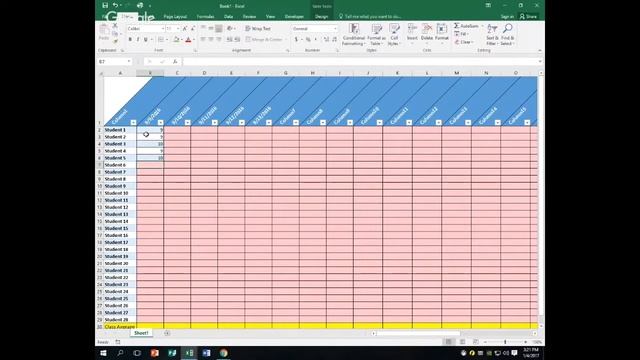Screen dimensions: 640x360
Task: Select the Student 1 cell
Action: (x=120, y=130)
